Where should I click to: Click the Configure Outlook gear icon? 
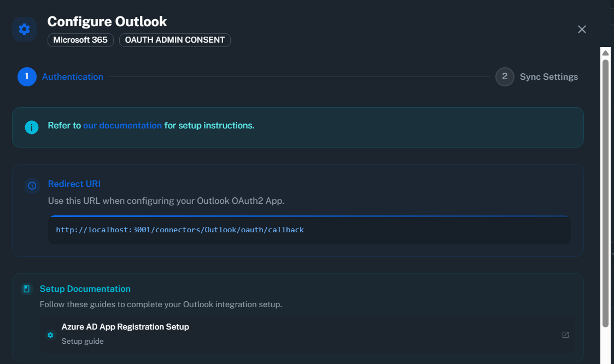(24, 29)
